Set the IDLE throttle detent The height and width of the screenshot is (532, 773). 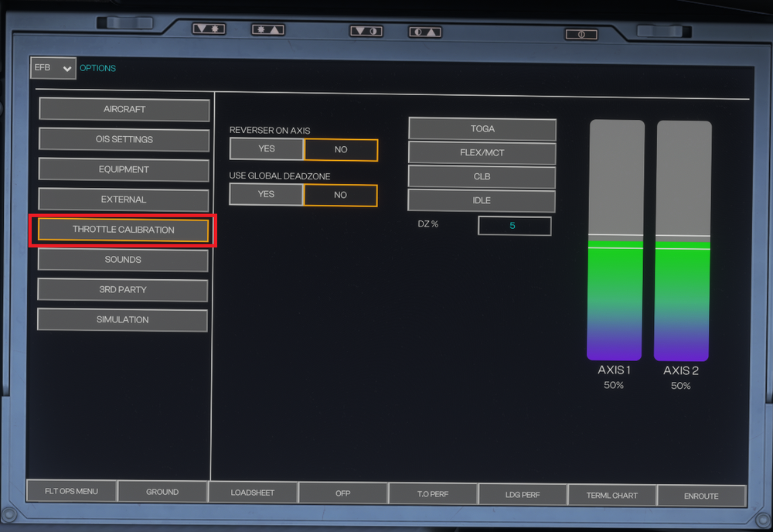tap(482, 201)
